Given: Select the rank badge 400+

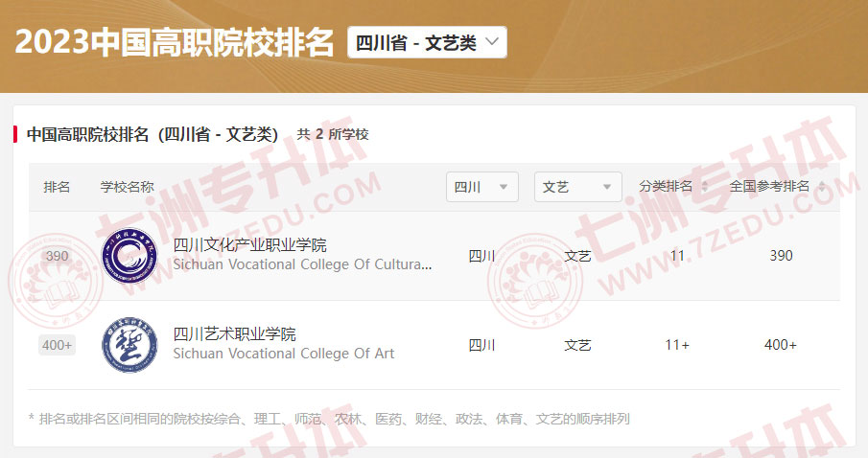Looking at the screenshot, I should [57, 345].
